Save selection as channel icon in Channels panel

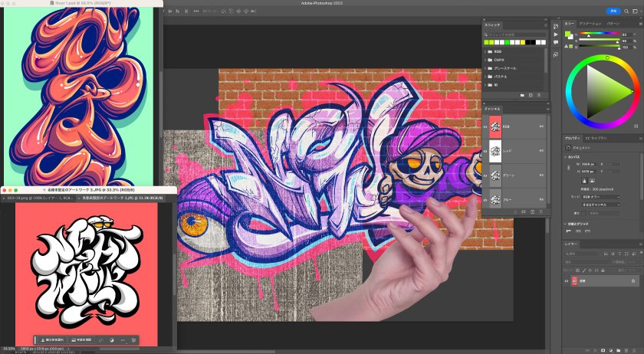point(523,211)
